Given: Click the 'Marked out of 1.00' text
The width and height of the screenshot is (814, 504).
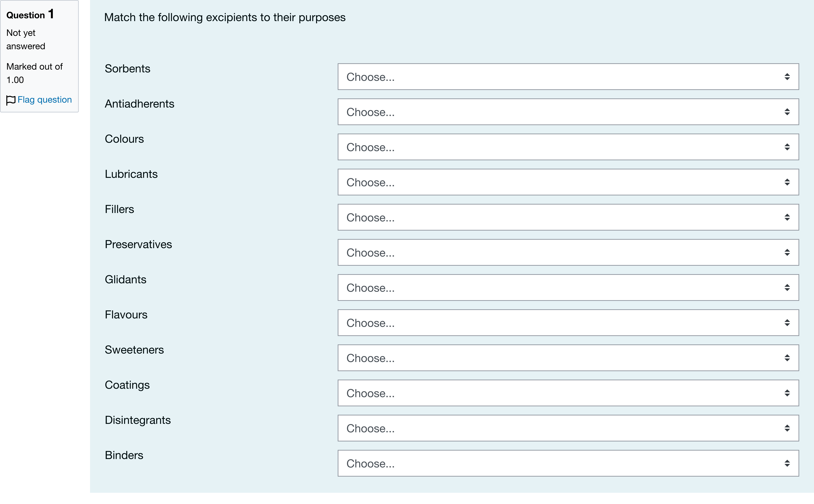Looking at the screenshot, I should point(34,73).
